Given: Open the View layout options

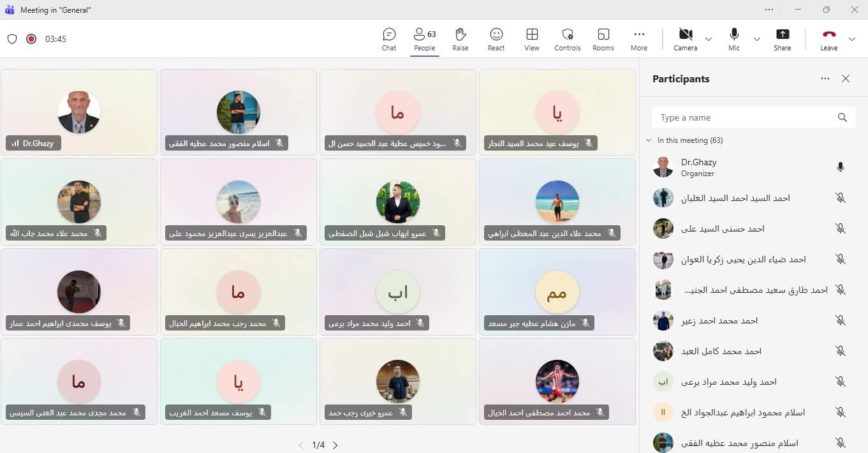Looking at the screenshot, I should click(531, 39).
